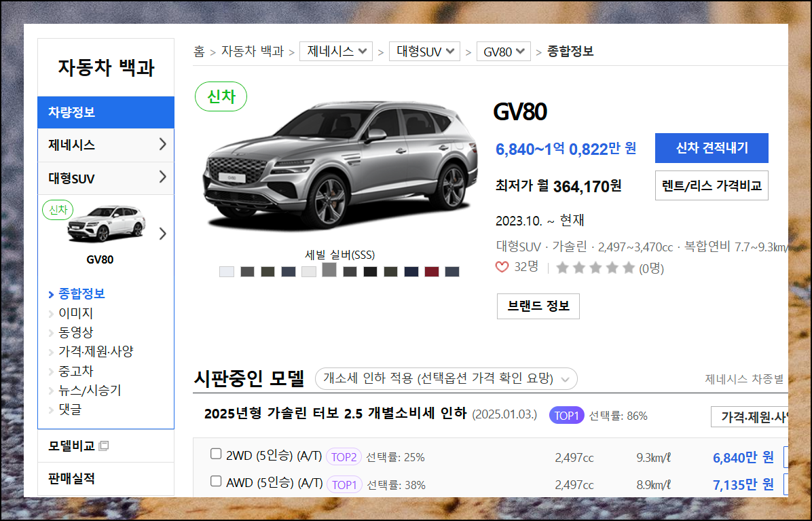
Task: Click the 선택률: 38% text on the AWD row
Action: click(396, 485)
